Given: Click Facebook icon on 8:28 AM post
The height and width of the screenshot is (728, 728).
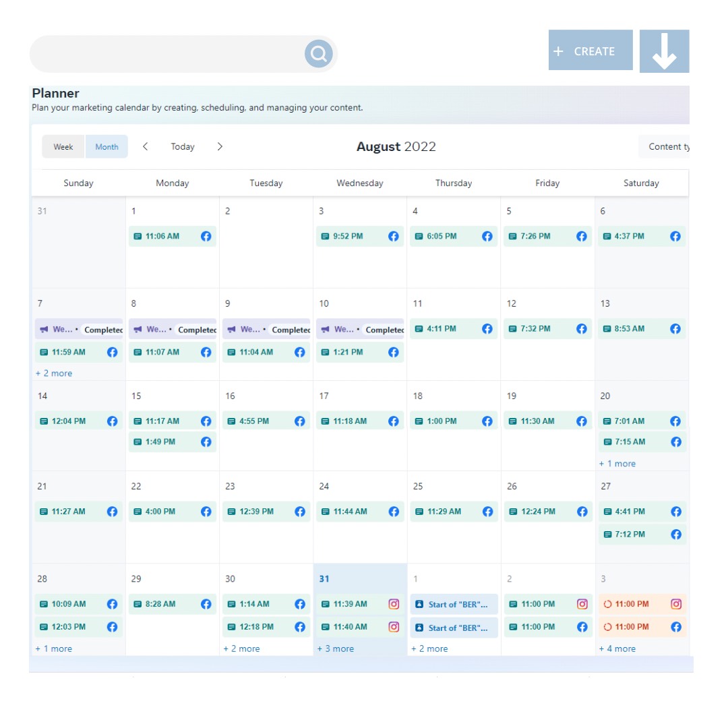Looking at the screenshot, I should point(206,604).
